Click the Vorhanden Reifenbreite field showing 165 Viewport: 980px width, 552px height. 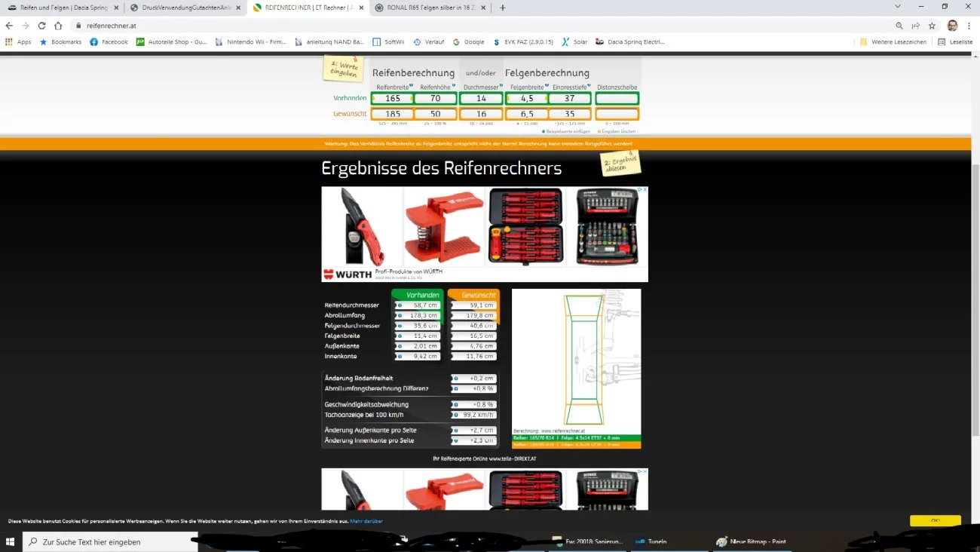tap(393, 98)
